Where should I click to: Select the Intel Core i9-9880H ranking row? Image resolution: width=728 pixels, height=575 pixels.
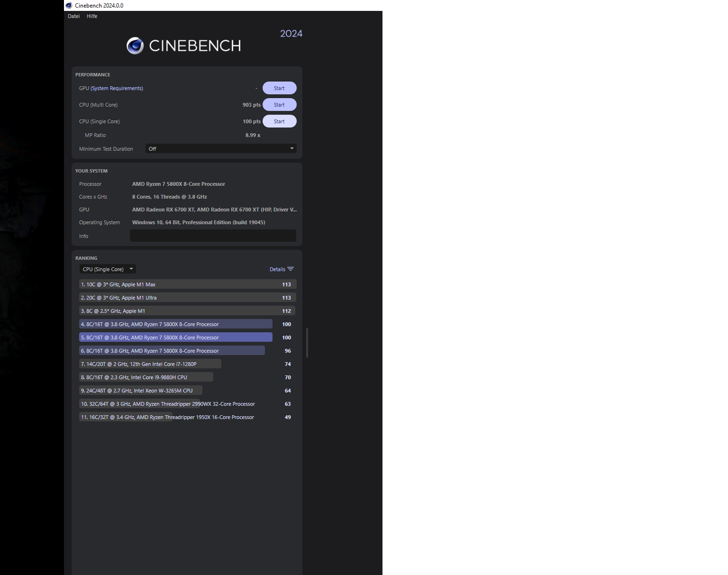coord(188,377)
